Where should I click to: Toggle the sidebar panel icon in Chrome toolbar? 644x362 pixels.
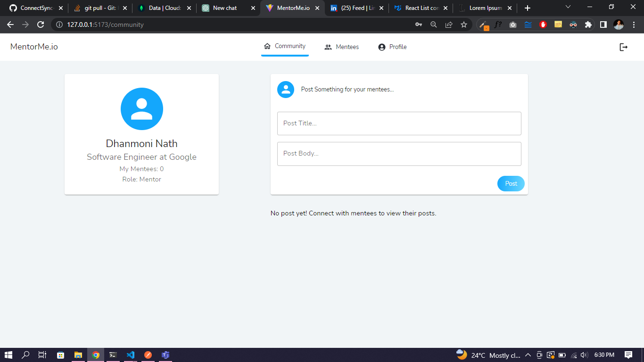pos(603,25)
